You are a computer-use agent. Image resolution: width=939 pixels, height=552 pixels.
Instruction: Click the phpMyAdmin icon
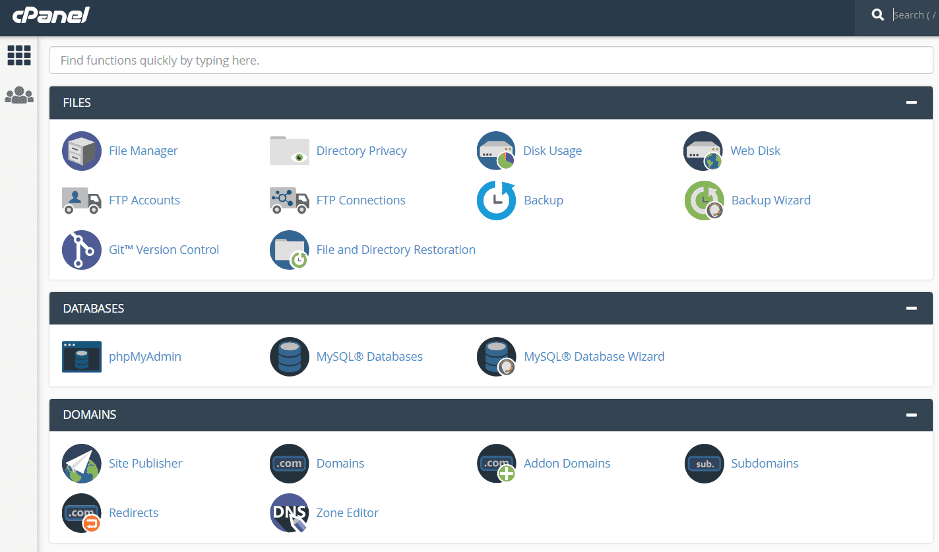[81, 357]
